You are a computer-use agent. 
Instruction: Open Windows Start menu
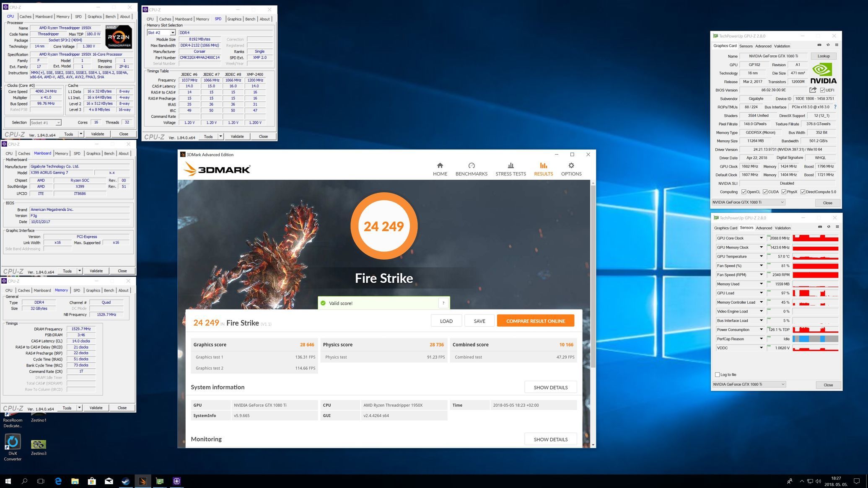[8, 481]
